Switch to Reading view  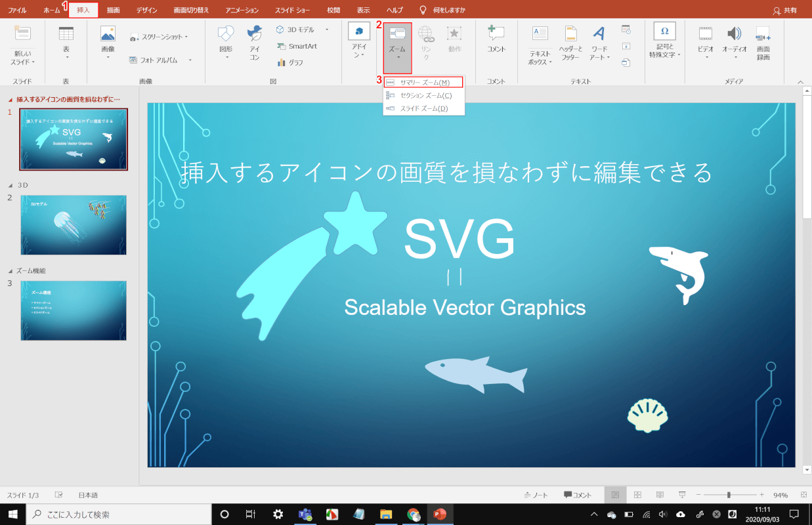click(x=660, y=495)
